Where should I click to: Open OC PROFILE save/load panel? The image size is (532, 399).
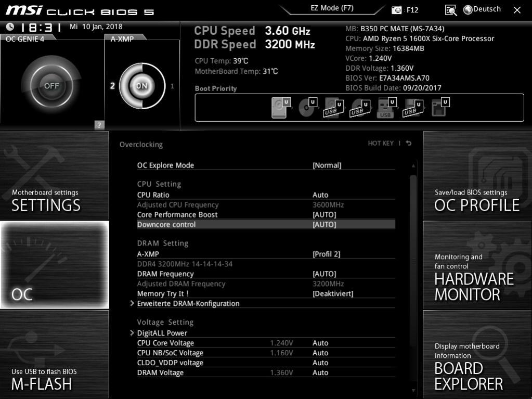point(477,176)
